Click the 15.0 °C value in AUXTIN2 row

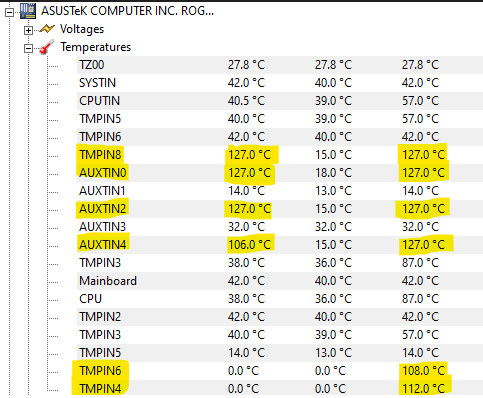coord(333,209)
